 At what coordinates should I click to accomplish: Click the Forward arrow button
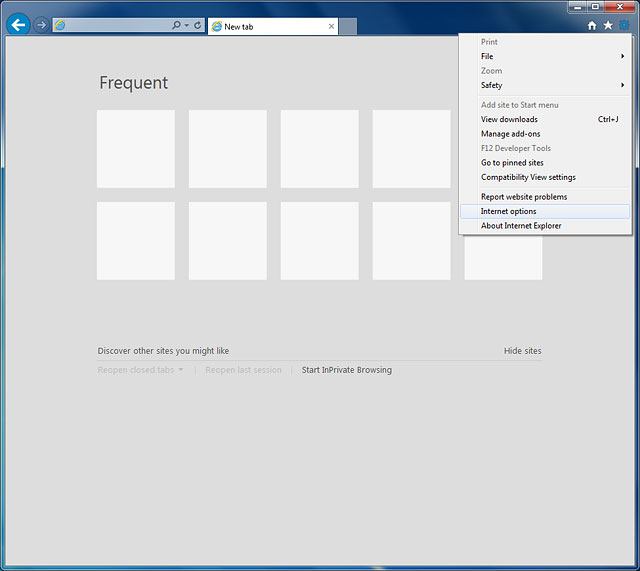[41, 25]
